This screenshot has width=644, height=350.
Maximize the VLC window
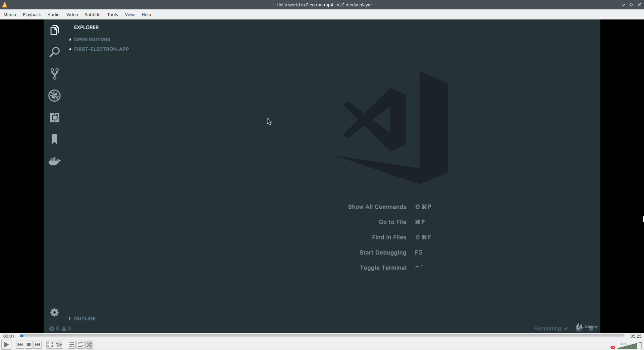[x=631, y=5]
